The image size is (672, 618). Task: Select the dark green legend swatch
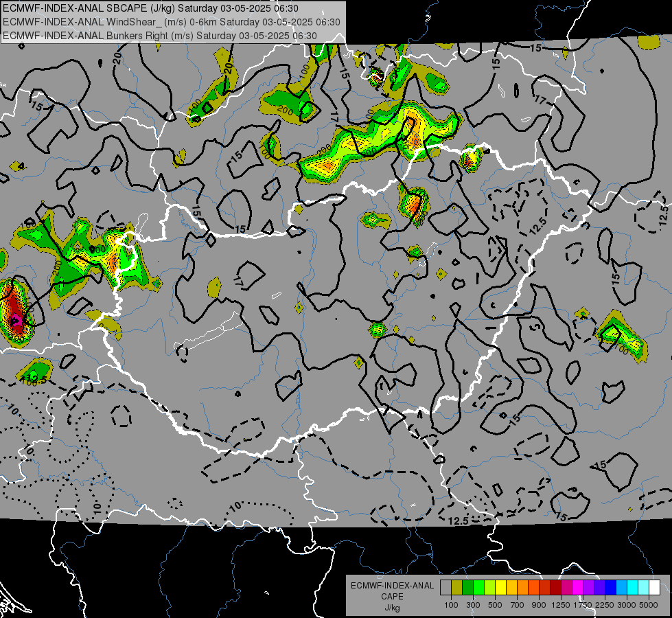tap(467, 588)
